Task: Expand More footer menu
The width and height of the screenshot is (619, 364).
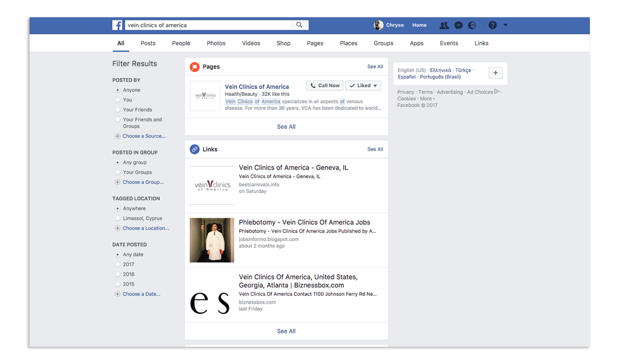Action: point(427,99)
